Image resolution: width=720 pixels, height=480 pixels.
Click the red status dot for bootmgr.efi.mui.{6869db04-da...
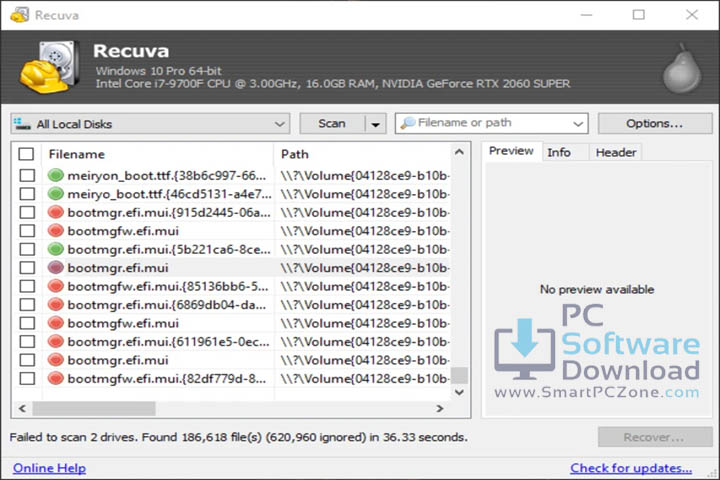(56, 305)
